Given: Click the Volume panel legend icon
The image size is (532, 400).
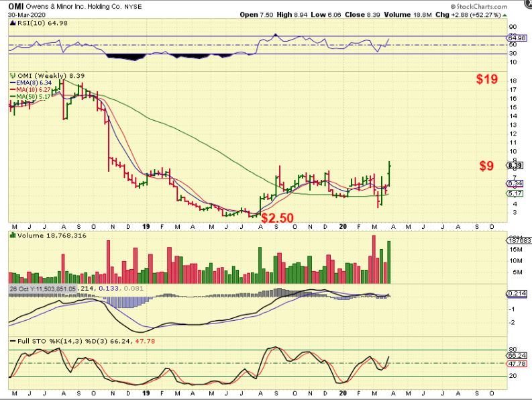Looking at the screenshot, I should pos(13,236).
